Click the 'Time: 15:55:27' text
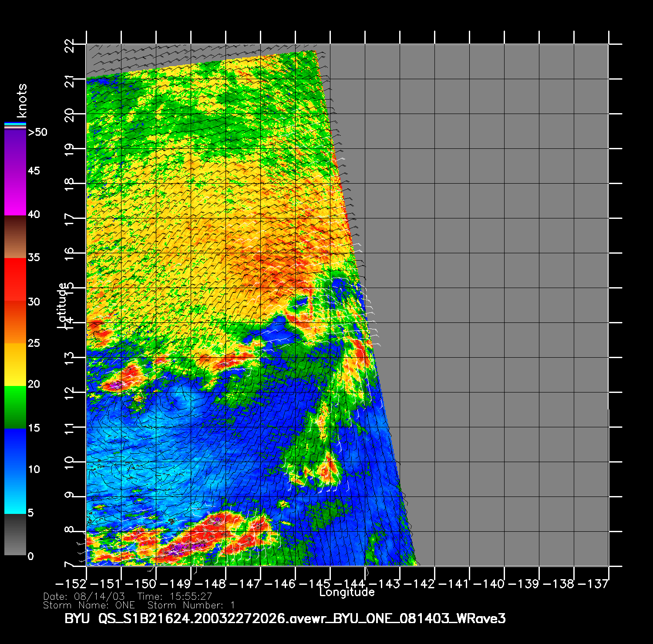This screenshot has width=653, height=644. pyautogui.click(x=175, y=597)
